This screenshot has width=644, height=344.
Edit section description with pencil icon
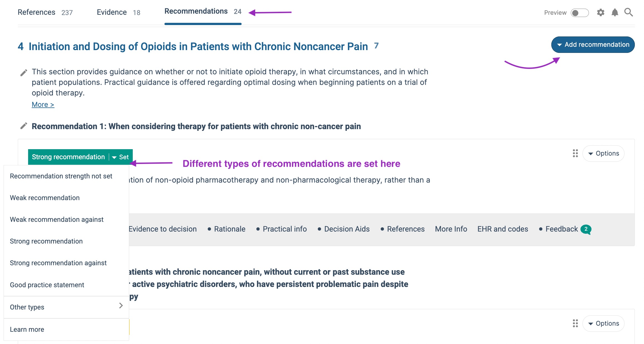pyautogui.click(x=24, y=73)
